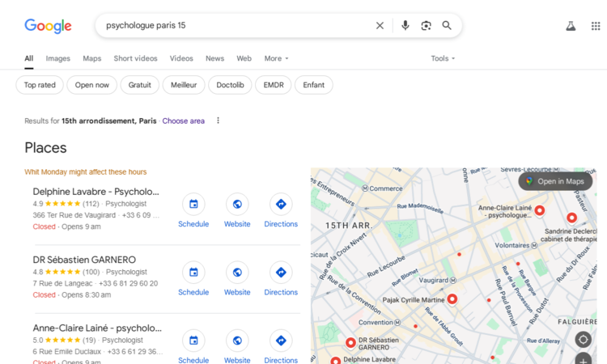Switch to the Images tab

(58, 58)
